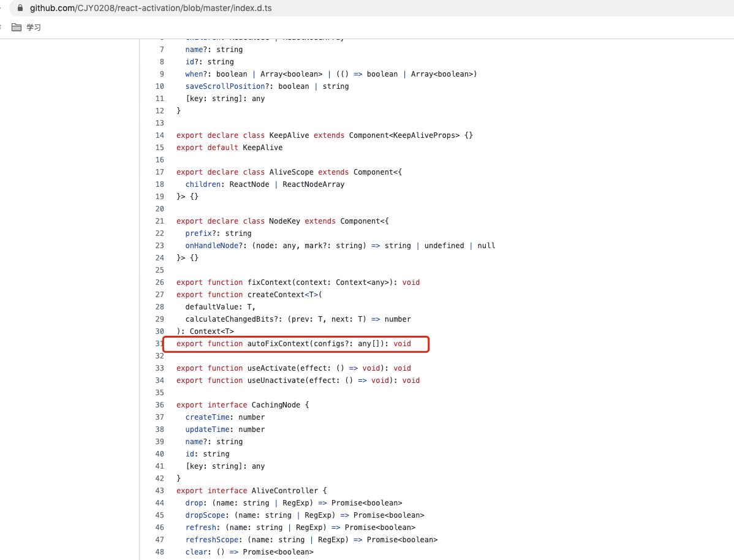Click '): Context<T>' on line 30

205,331
